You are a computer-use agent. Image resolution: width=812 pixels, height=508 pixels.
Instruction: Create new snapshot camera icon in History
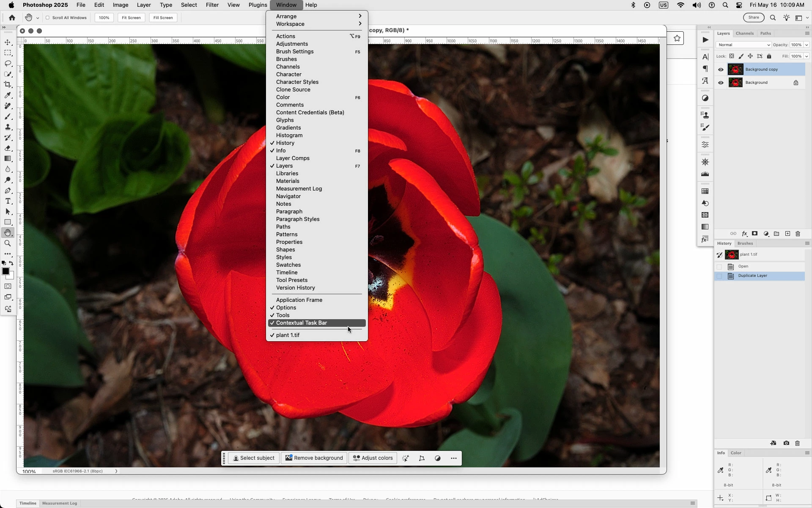(x=786, y=443)
